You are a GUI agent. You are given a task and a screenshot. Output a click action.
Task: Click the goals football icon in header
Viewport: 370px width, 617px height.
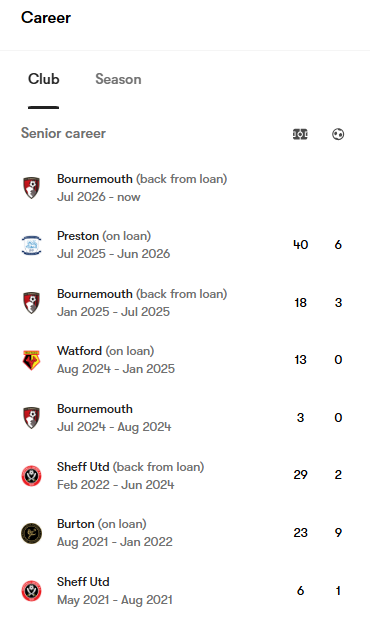(x=338, y=134)
